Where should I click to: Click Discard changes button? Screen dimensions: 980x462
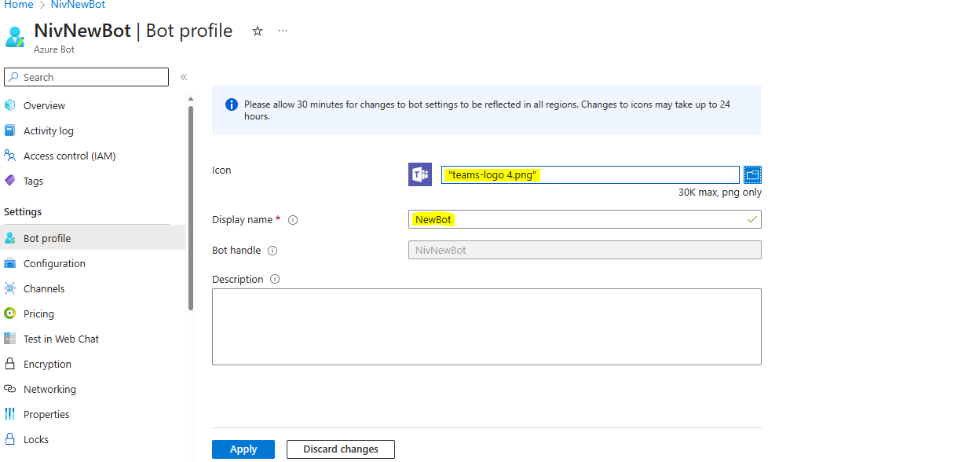pyautogui.click(x=341, y=449)
